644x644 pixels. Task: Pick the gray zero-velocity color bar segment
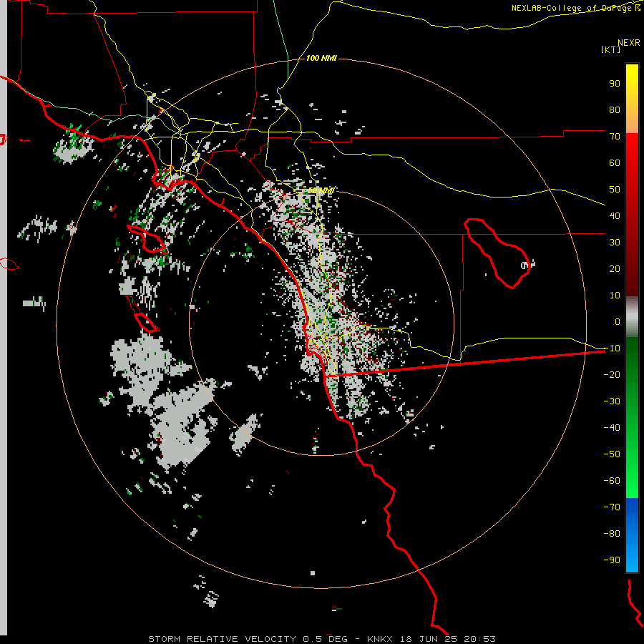tap(632, 317)
